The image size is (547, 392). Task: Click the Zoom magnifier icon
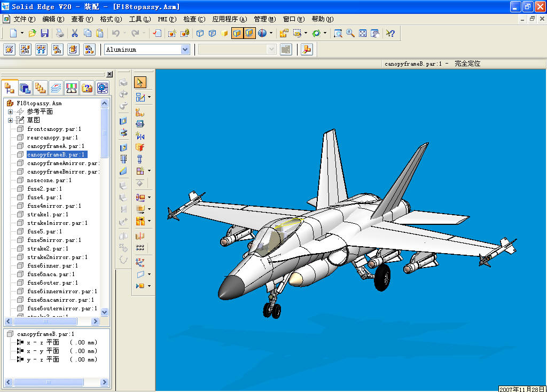point(350,33)
